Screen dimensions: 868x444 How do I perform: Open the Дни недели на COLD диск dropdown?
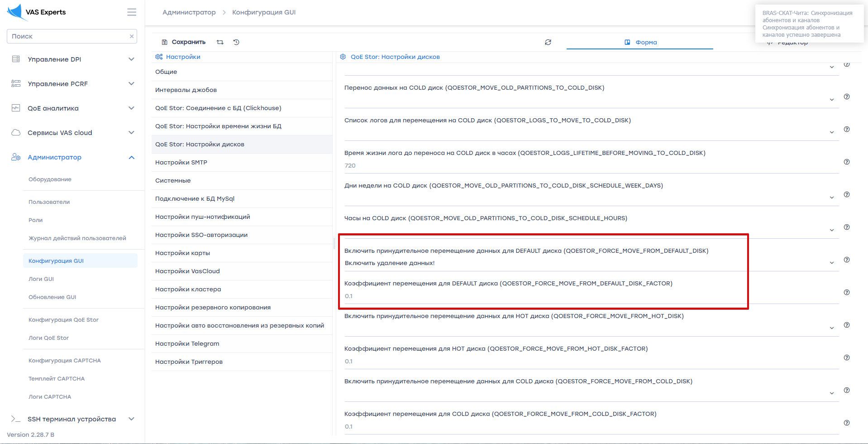pyautogui.click(x=831, y=198)
